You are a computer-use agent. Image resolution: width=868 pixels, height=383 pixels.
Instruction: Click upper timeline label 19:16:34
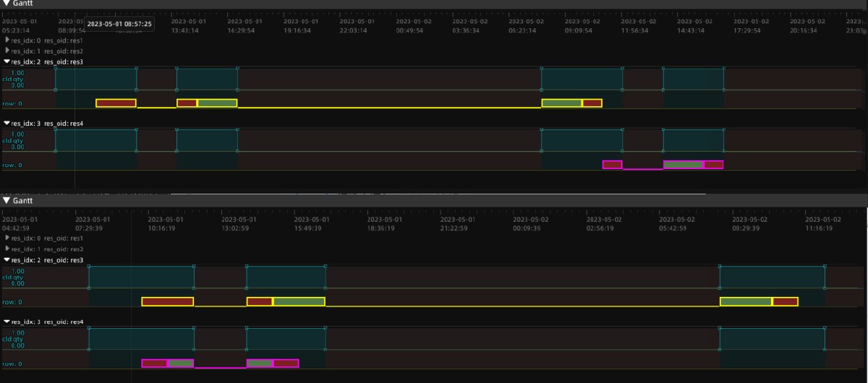click(x=297, y=31)
